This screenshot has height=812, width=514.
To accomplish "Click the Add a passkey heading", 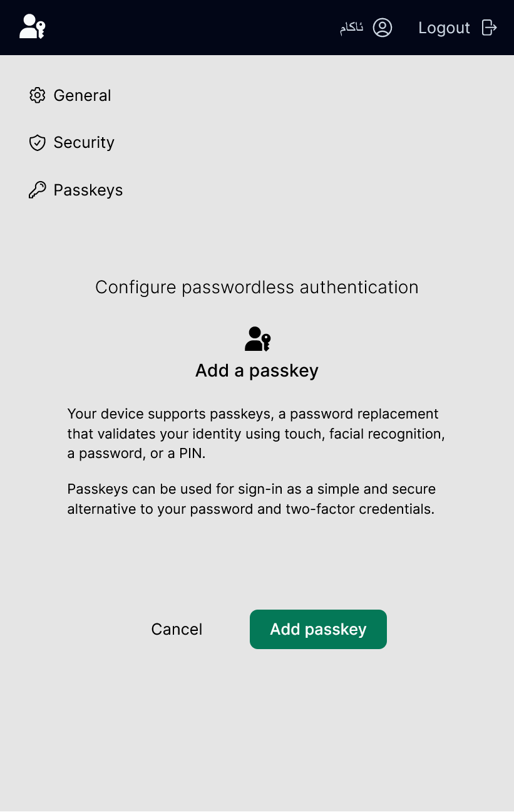I will (257, 370).
